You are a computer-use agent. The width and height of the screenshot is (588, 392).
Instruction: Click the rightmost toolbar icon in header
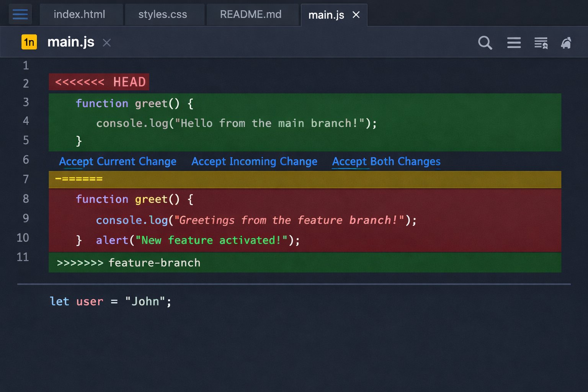click(x=566, y=43)
